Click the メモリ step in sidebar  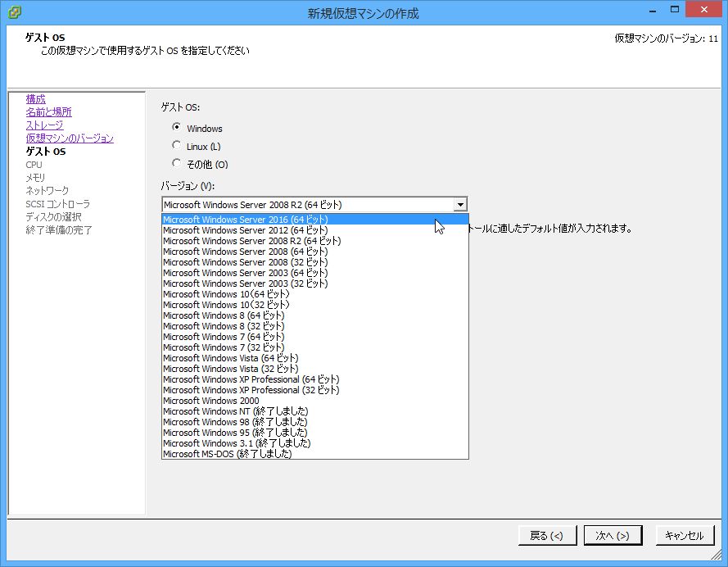tap(35, 177)
